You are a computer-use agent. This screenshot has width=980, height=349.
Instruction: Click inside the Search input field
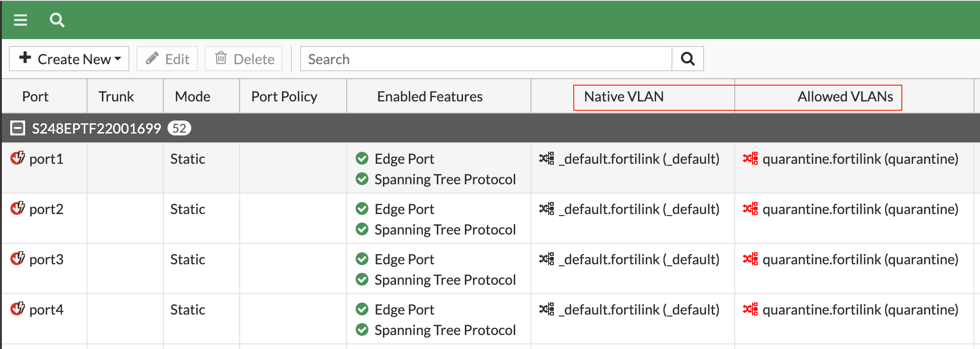click(484, 59)
